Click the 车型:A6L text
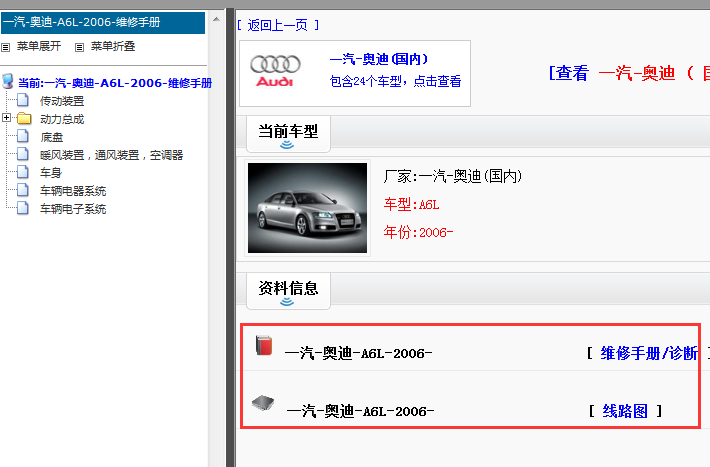The width and height of the screenshot is (710, 467). coord(412,204)
